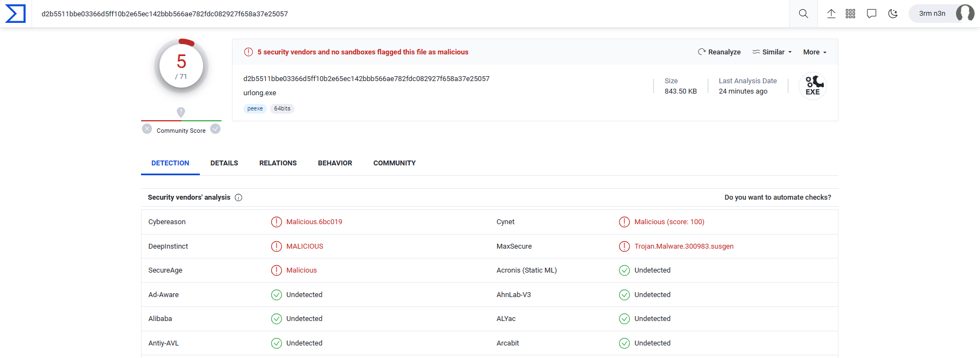Click the DeepInstinct MALICIOUS result
The width and height of the screenshot is (980, 358).
(305, 246)
